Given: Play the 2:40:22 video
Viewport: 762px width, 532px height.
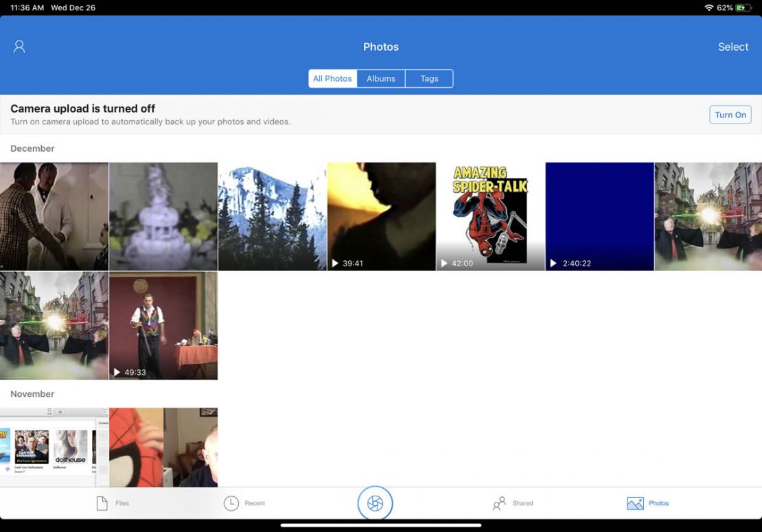Looking at the screenshot, I should tap(599, 216).
